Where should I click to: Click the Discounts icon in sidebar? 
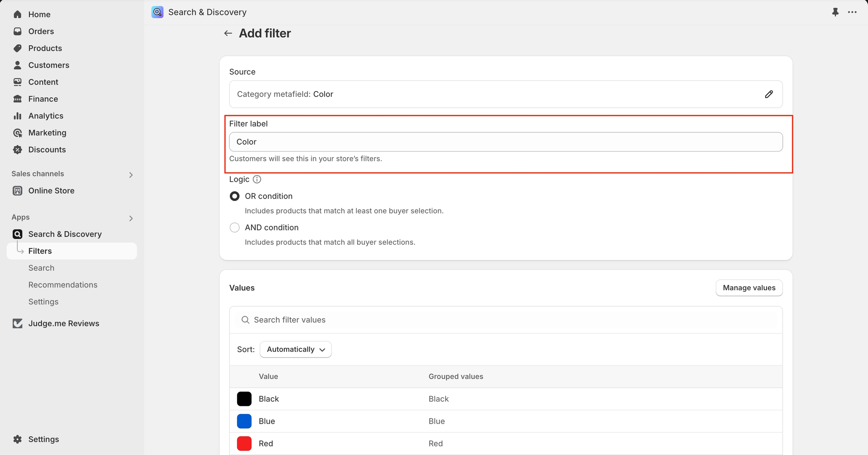click(x=17, y=150)
